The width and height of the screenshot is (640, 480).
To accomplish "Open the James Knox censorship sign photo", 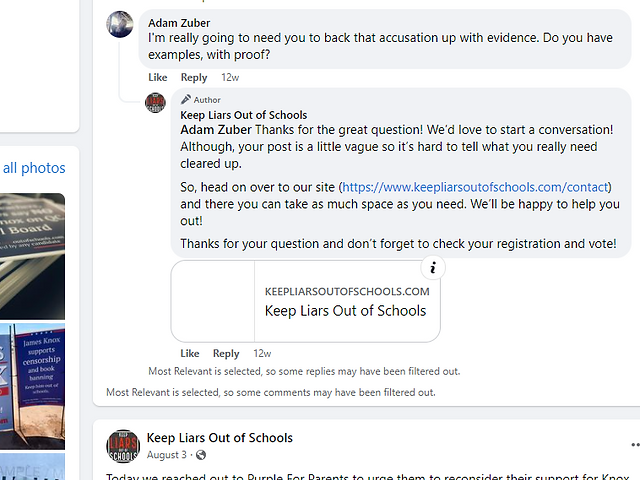I will 32,386.
